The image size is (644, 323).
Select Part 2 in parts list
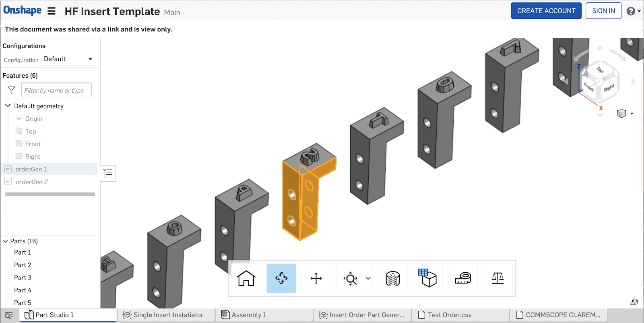[23, 265]
